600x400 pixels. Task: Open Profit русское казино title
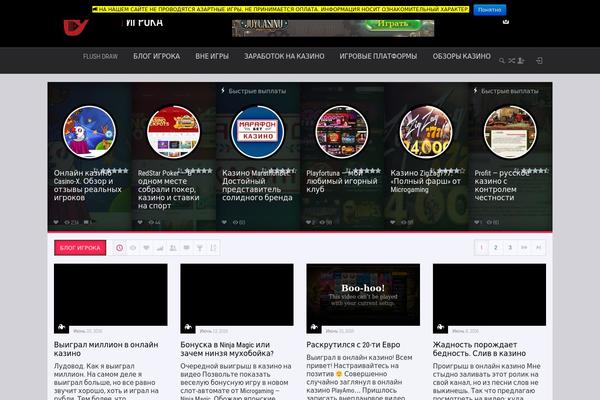click(502, 185)
